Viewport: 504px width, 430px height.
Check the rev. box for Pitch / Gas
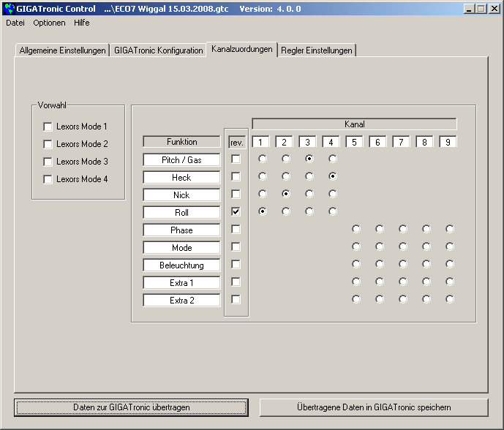click(x=236, y=159)
